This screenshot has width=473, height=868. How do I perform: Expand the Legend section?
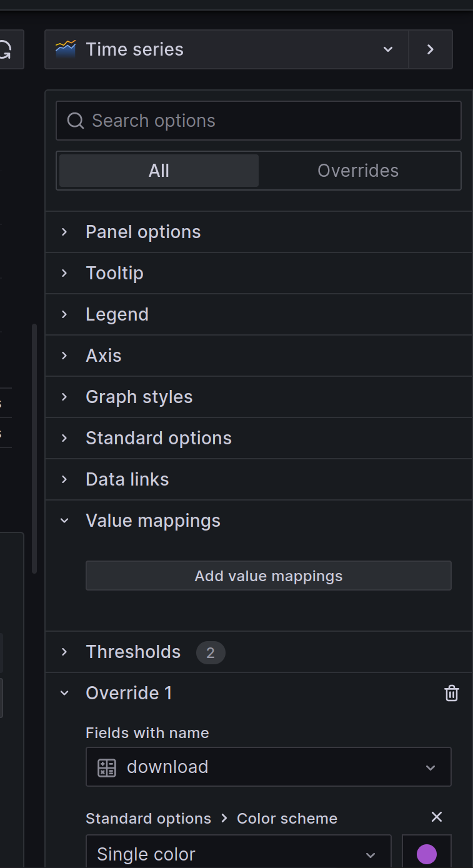click(x=117, y=314)
